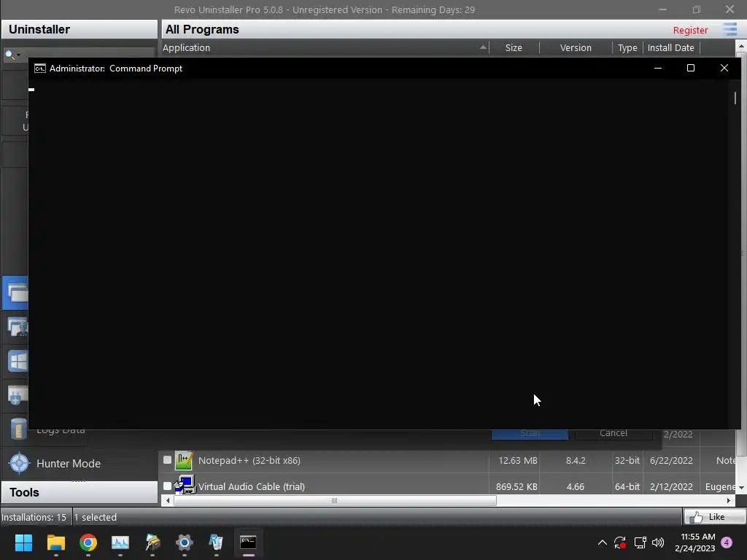Sort the list by Version column
747x560 pixels.
click(x=576, y=47)
